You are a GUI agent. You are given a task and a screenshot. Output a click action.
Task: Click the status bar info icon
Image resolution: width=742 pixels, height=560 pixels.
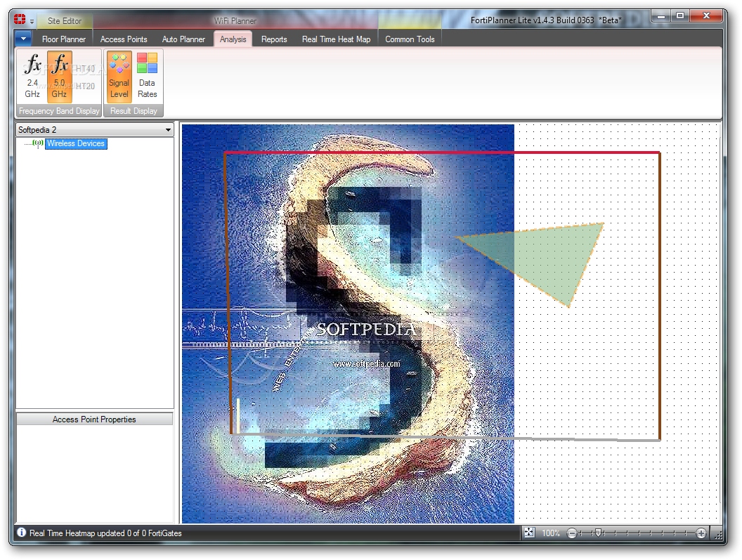pos(21,532)
